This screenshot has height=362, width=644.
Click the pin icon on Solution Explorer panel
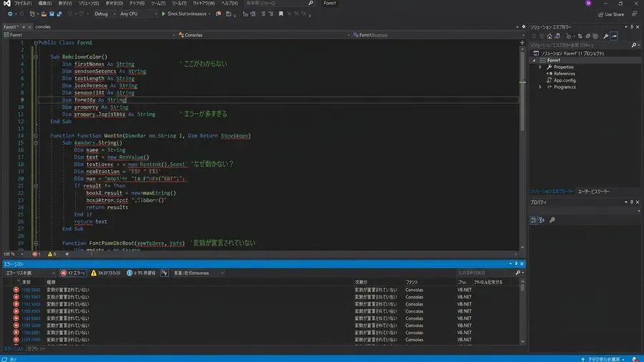[x=632, y=27]
